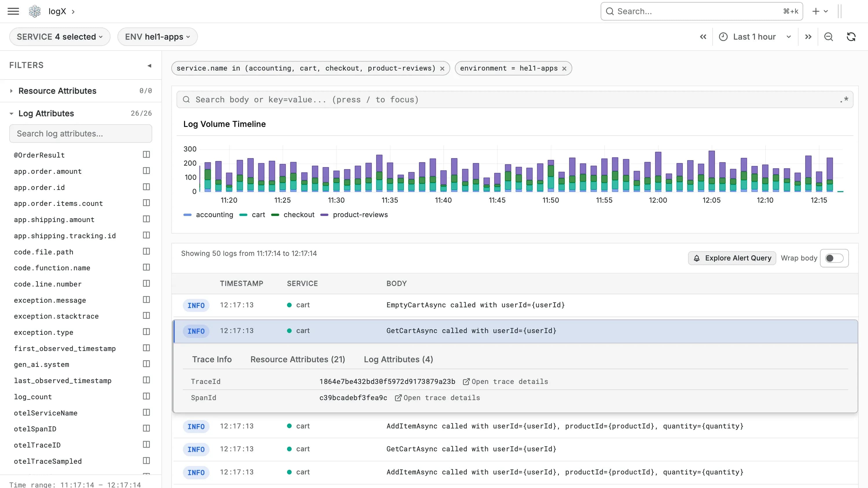Zoom out the time range
868x488 pixels.
coord(829,37)
